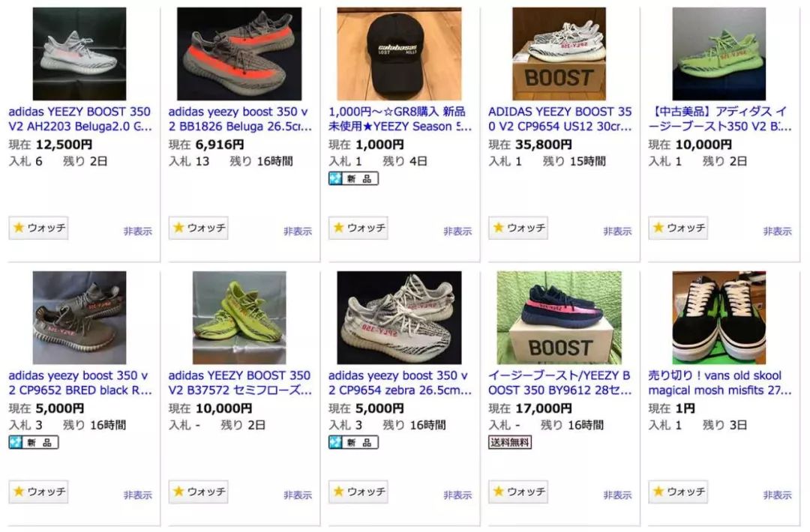
Task: Hide the Beluga2.0 AH2203 listing via 非表示
Action: click(138, 232)
